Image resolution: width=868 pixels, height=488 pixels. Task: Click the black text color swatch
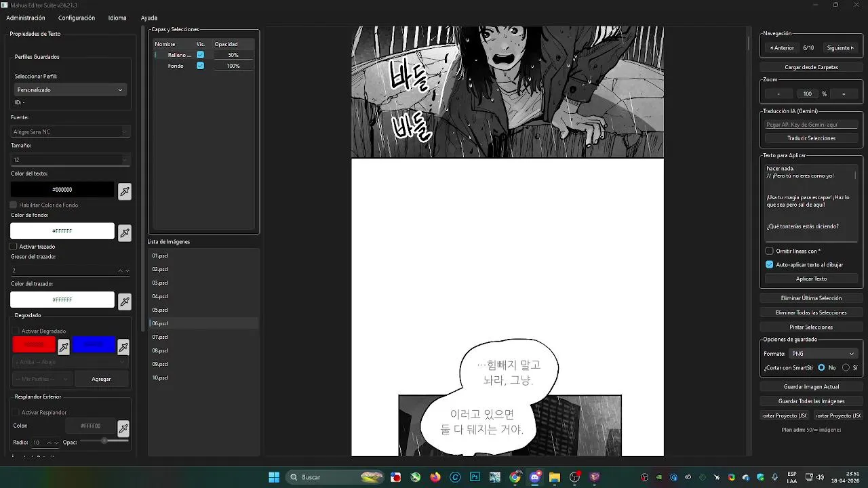click(x=62, y=190)
